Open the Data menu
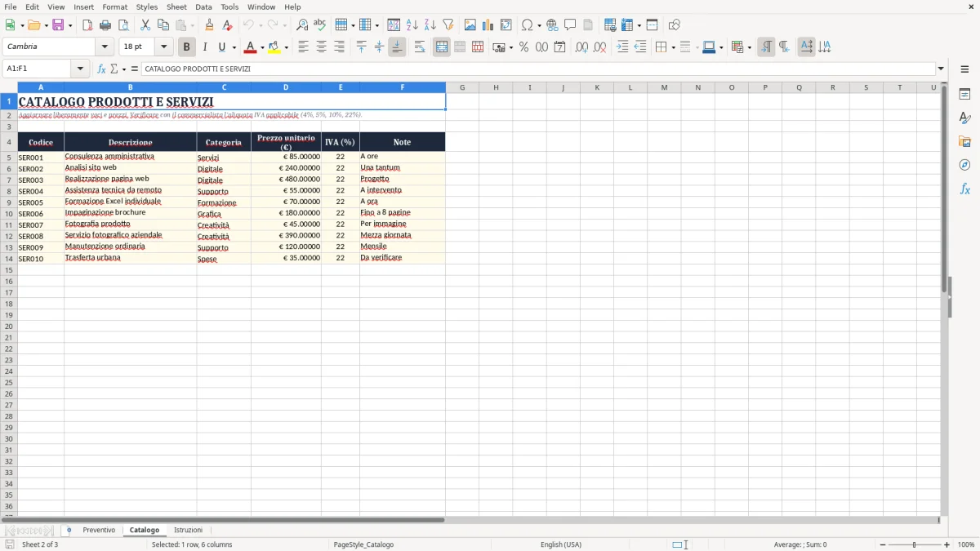The image size is (980, 551). click(x=203, y=7)
